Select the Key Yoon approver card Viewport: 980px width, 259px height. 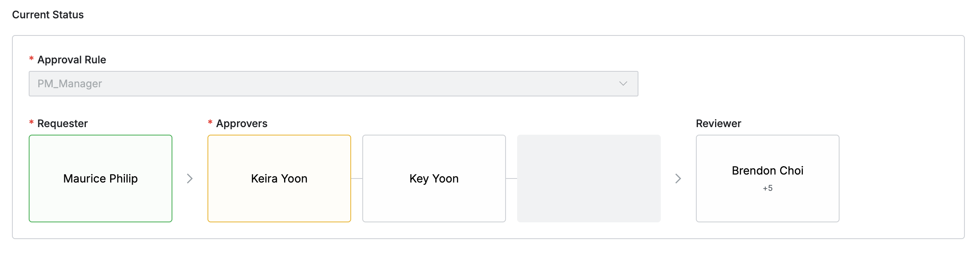(x=434, y=179)
